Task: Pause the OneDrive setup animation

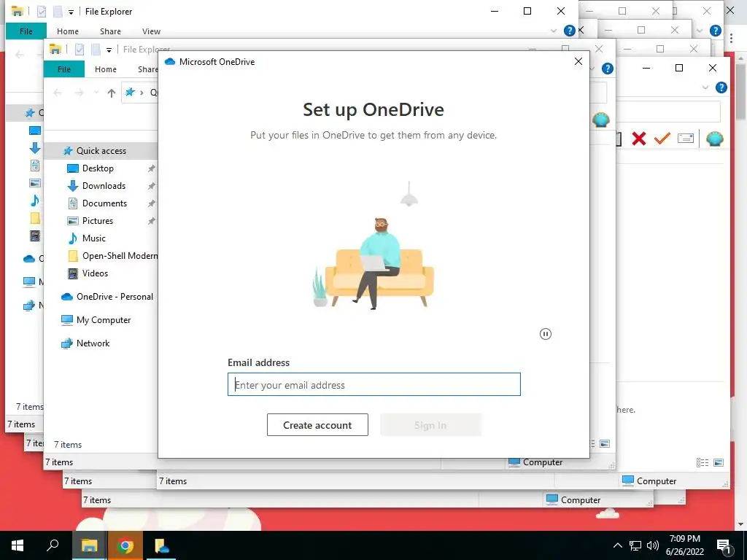Action: pyautogui.click(x=546, y=334)
